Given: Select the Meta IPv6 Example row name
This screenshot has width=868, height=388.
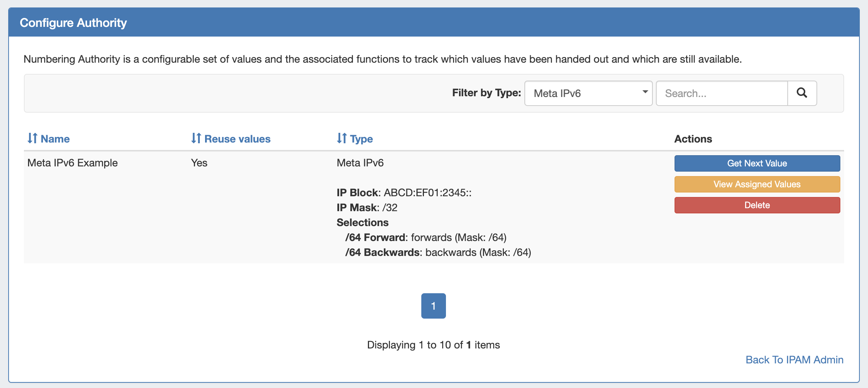Looking at the screenshot, I should coord(72,163).
